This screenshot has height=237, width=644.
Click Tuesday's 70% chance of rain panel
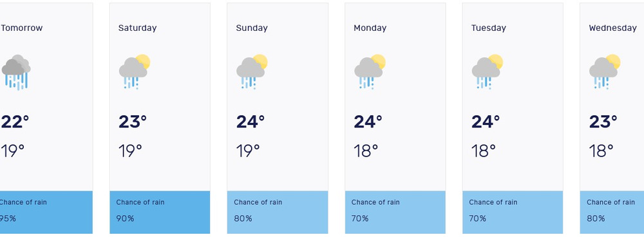point(513,212)
